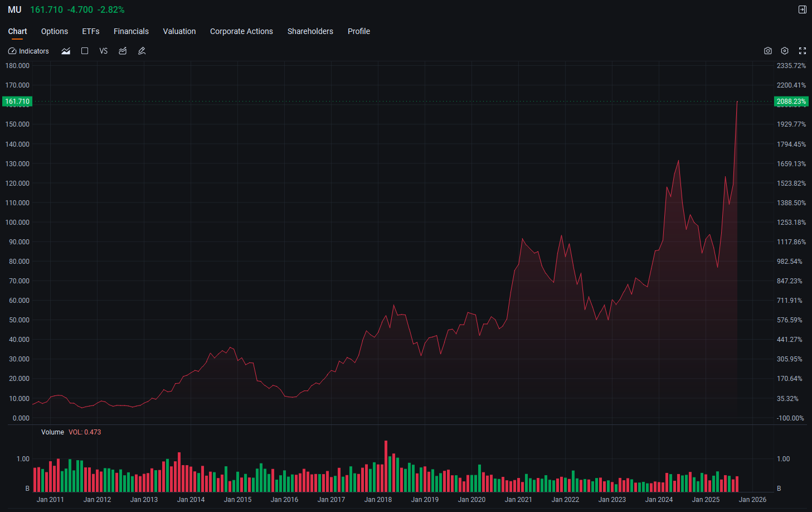Open the VS compare symbols tool

(x=104, y=51)
